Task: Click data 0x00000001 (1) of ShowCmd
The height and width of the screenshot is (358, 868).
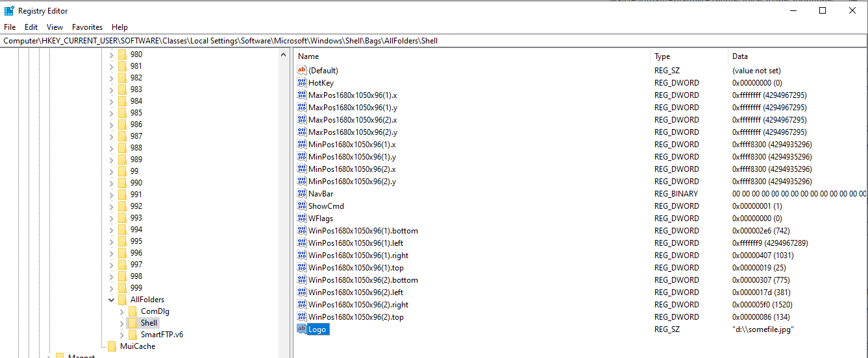Action: click(x=757, y=206)
